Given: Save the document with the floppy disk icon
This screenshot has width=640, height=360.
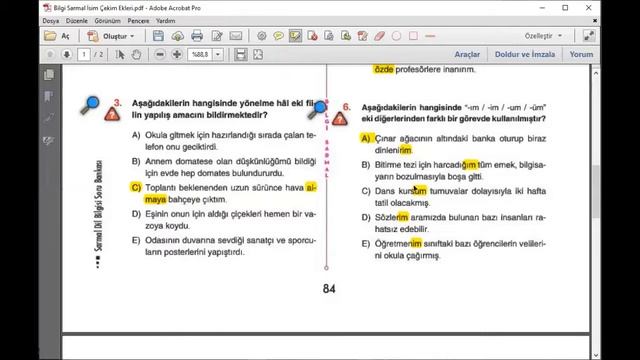Looking at the screenshot, I should (x=158, y=36).
